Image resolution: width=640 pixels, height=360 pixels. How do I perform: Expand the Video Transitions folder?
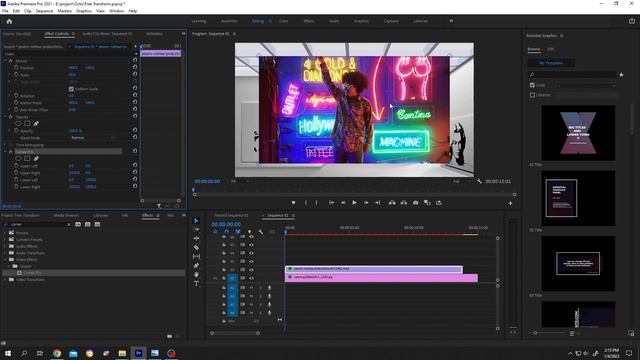[x=5, y=280]
